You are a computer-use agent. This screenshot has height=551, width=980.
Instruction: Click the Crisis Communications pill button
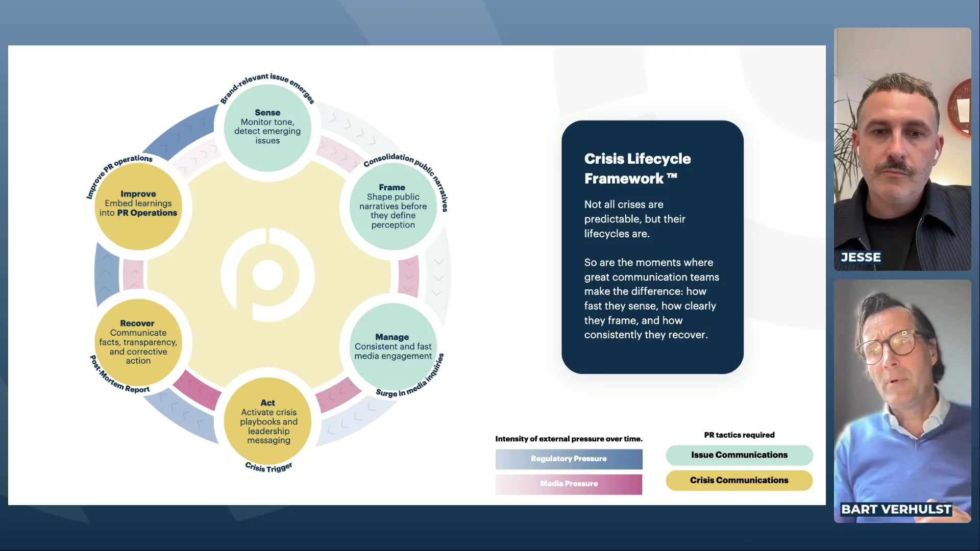click(739, 480)
